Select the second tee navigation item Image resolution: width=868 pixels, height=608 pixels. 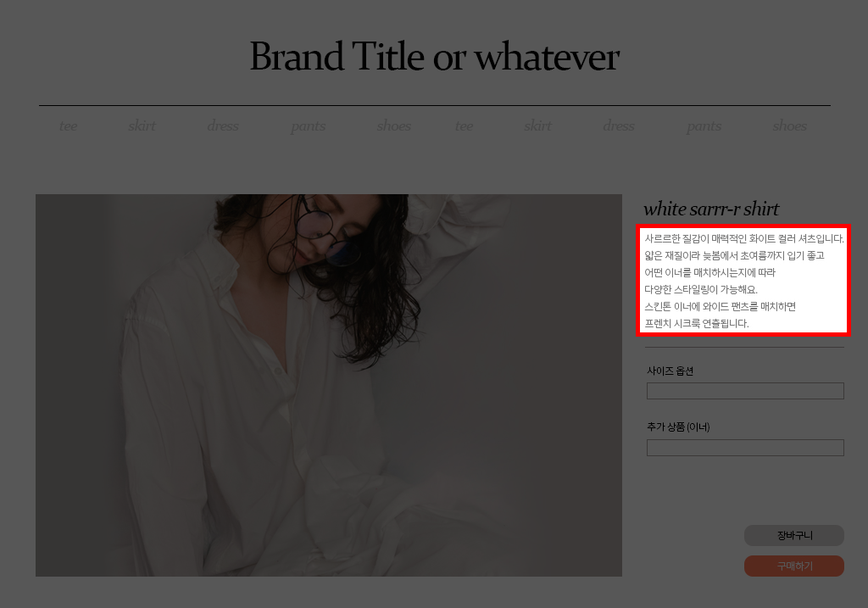pos(464,126)
